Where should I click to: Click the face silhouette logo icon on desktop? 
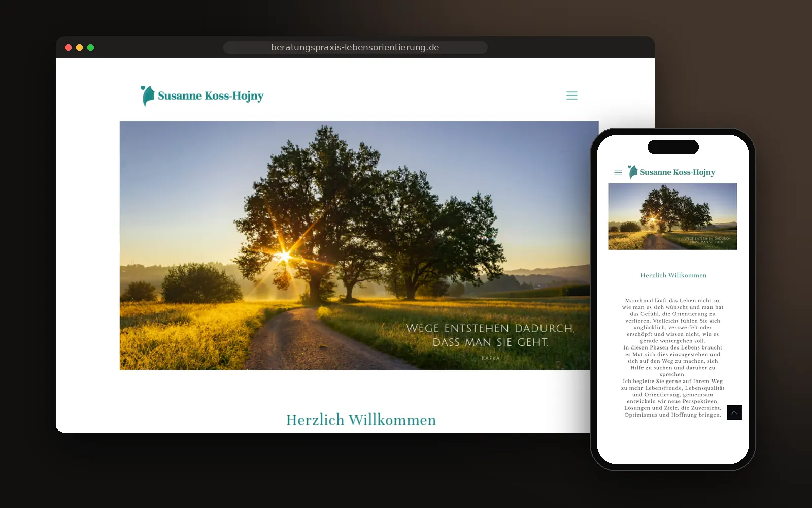pyautogui.click(x=147, y=96)
